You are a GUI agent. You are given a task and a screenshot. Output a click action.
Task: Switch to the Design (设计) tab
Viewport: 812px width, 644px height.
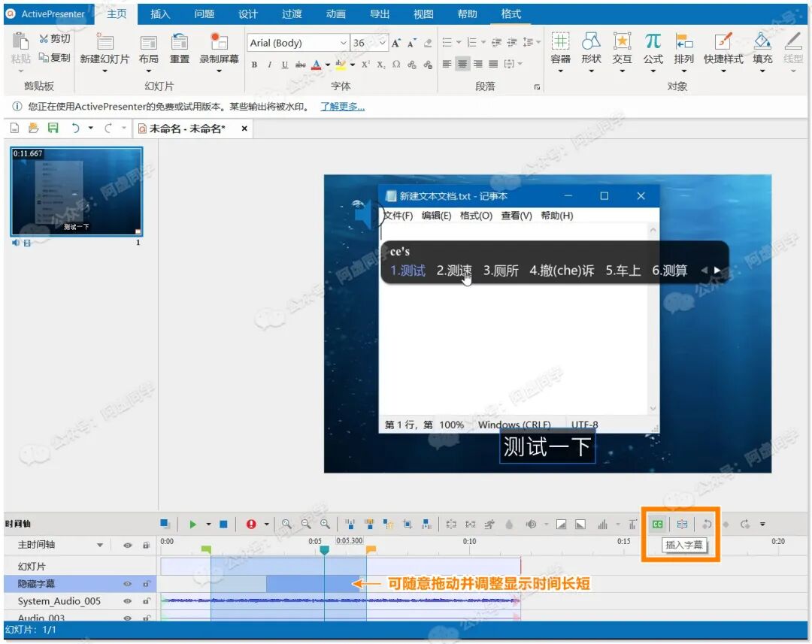click(247, 14)
